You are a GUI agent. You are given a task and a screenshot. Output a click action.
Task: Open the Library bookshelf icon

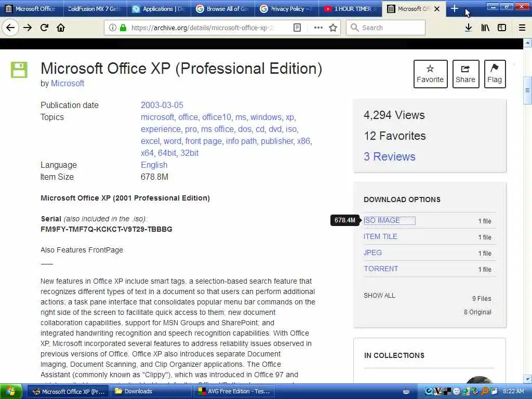pos(485,28)
